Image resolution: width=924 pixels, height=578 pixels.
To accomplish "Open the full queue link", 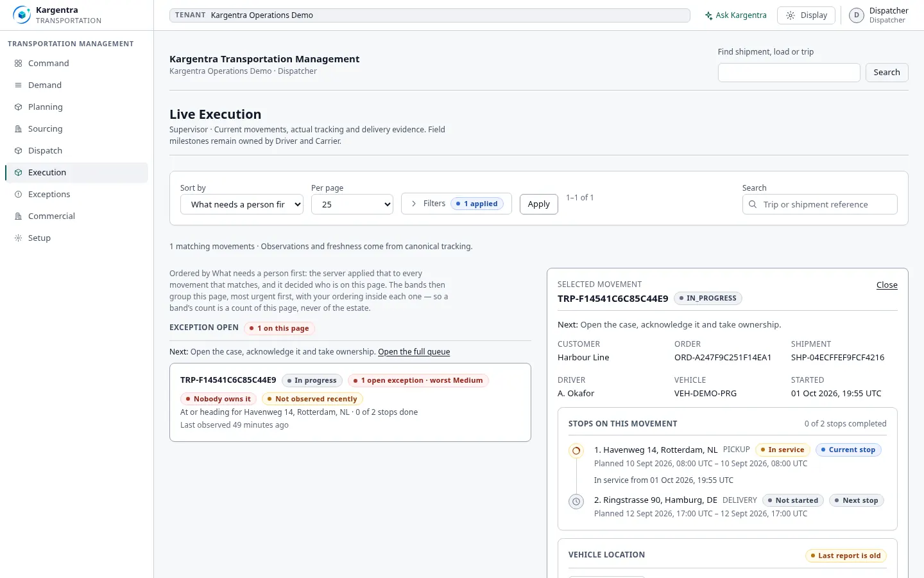I will [x=414, y=352].
